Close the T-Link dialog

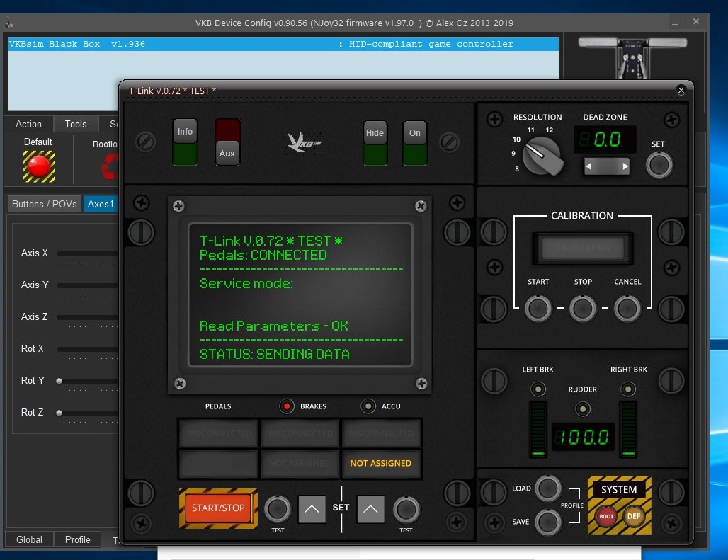pyautogui.click(x=681, y=91)
